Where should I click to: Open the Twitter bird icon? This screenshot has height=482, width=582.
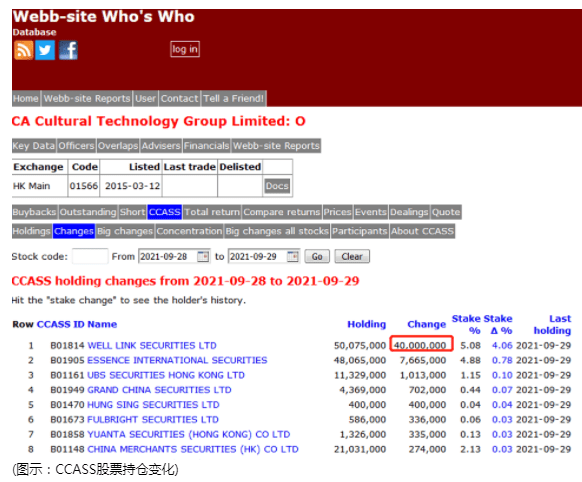(x=45, y=50)
